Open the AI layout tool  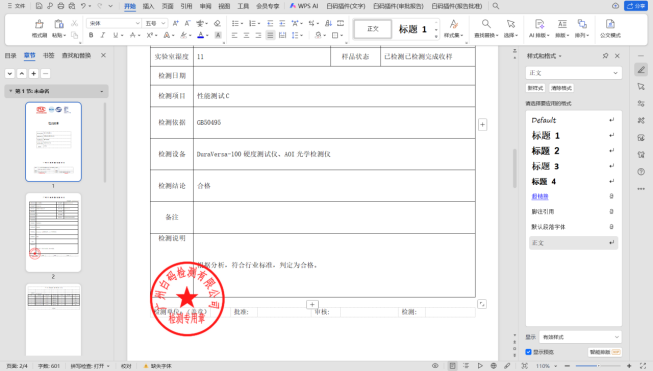(539, 24)
